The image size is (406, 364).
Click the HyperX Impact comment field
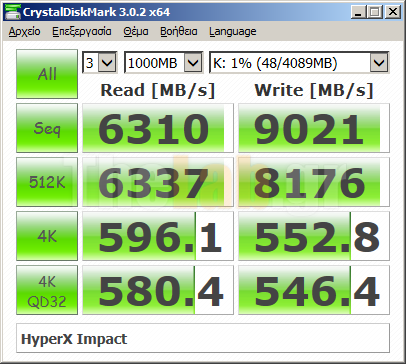(x=203, y=338)
